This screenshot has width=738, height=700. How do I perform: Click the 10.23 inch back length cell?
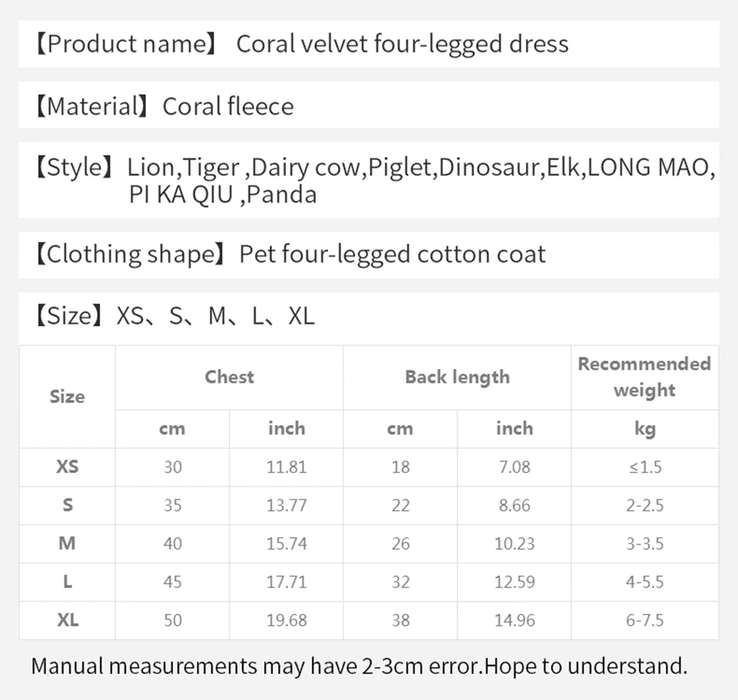coord(514,544)
